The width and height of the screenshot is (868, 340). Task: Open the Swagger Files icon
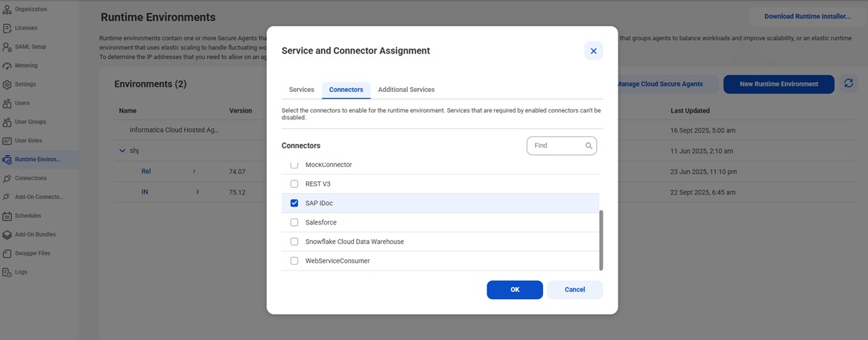[7, 254]
